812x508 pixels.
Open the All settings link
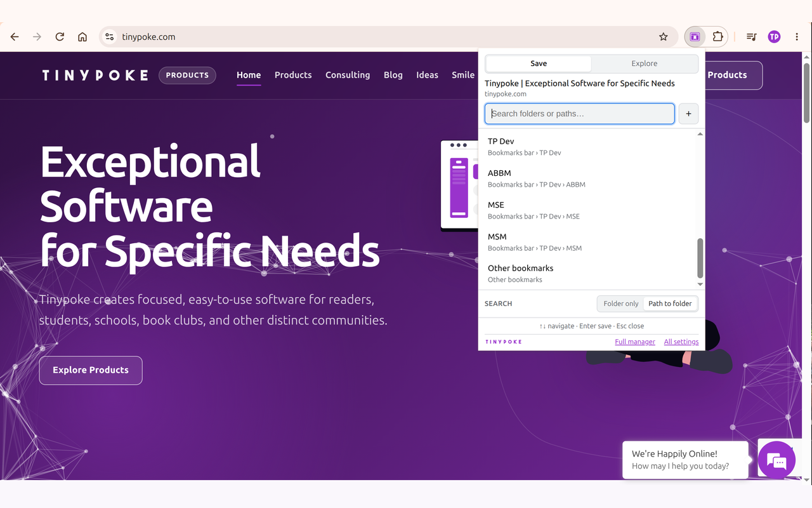click(681, 342)
